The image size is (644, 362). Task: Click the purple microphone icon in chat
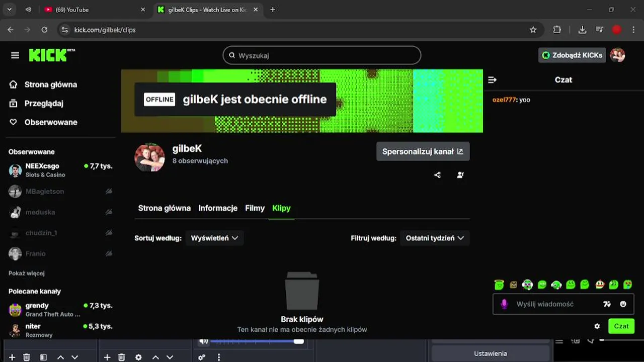504,304
